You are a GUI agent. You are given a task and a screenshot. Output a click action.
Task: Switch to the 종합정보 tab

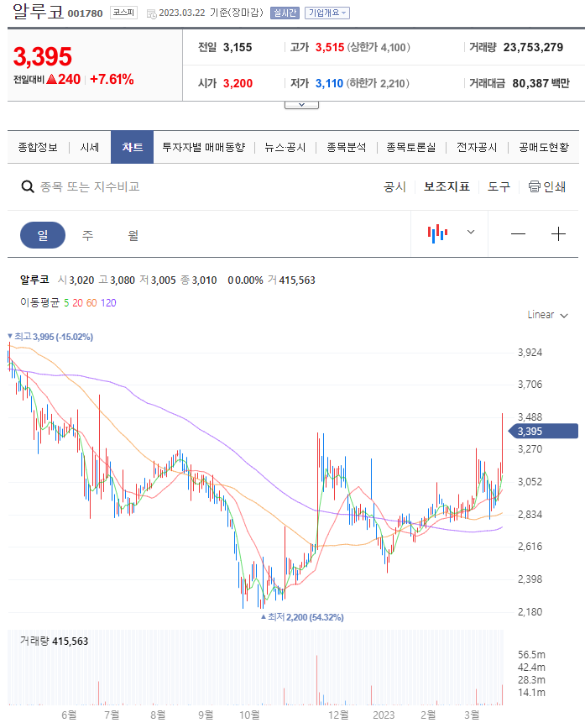coord(38,147)
